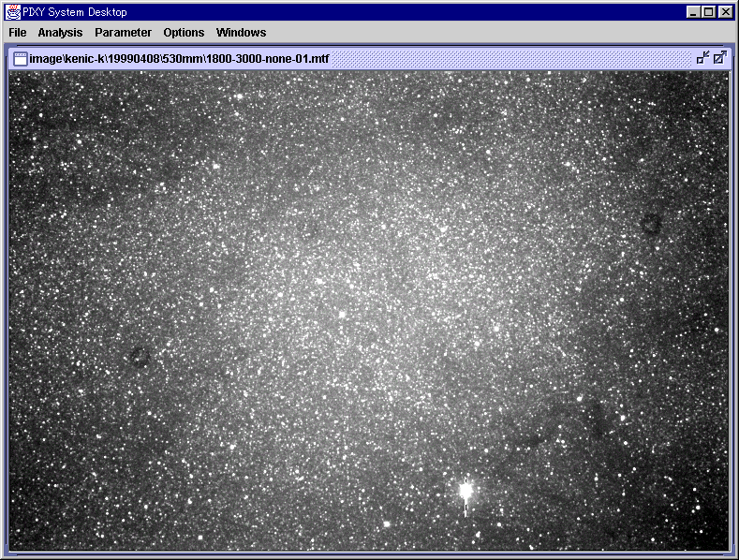Close the PIXY System Desktop window
Image resolution: width=739 pixels, height=560 pixels.
click(x=725, y=12)
